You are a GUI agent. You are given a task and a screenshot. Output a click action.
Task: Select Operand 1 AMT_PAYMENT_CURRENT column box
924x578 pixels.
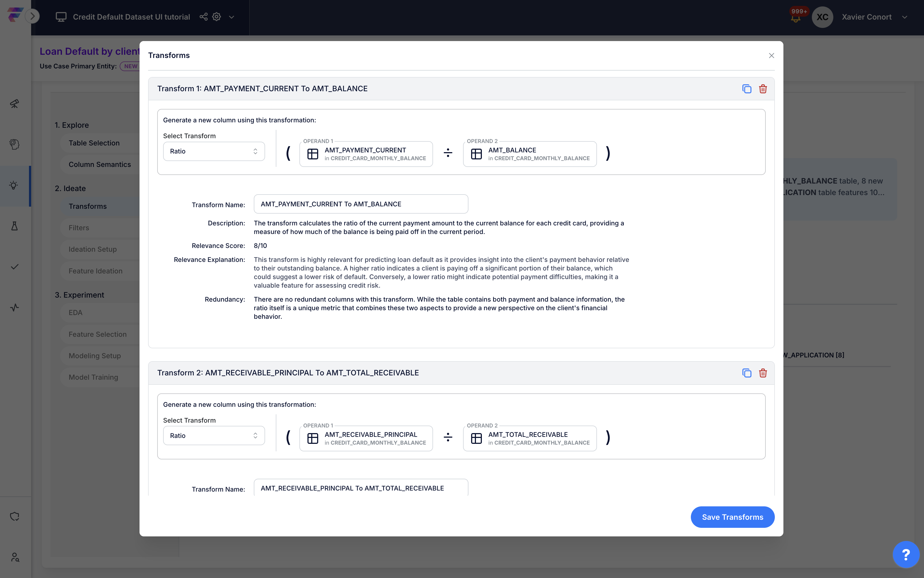366,154
